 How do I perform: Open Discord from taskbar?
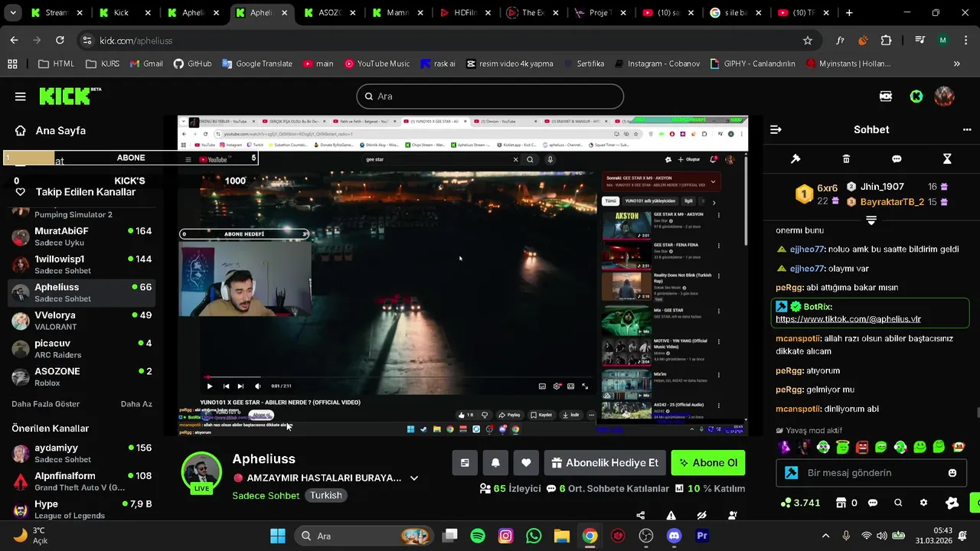tap(674, 536)
